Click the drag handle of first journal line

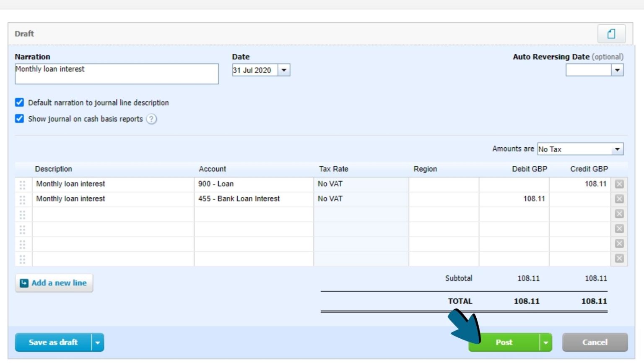[23, 184]
